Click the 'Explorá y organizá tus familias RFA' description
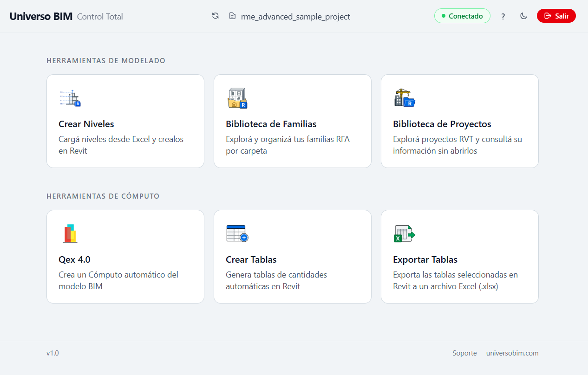This screenshot has width=588, height=375. [287, 145]
